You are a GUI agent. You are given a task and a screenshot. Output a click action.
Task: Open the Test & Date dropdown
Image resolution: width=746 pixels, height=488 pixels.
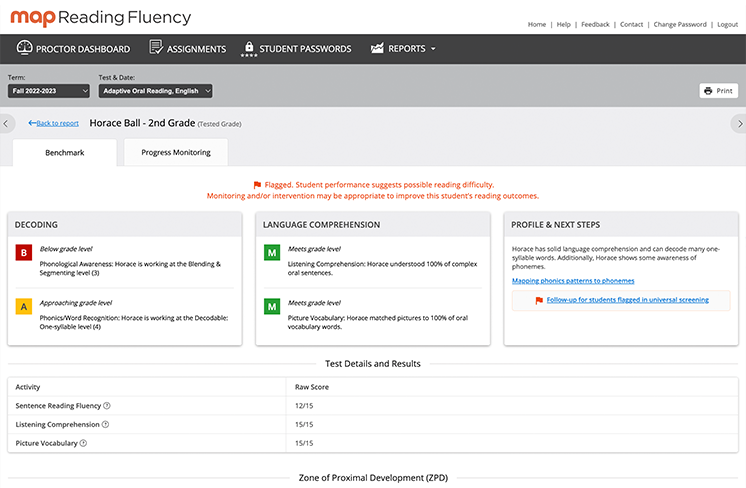tap(155, 91)
